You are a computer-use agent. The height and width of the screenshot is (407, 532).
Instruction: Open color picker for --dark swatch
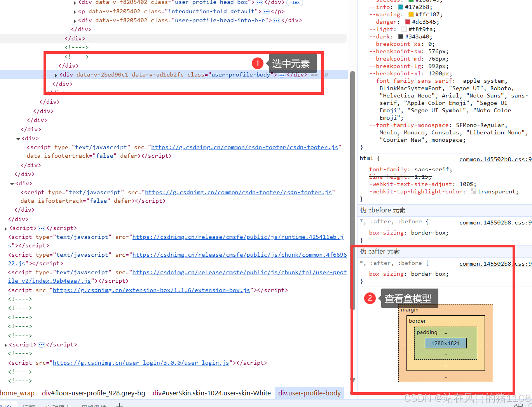[x=401, y=37]
